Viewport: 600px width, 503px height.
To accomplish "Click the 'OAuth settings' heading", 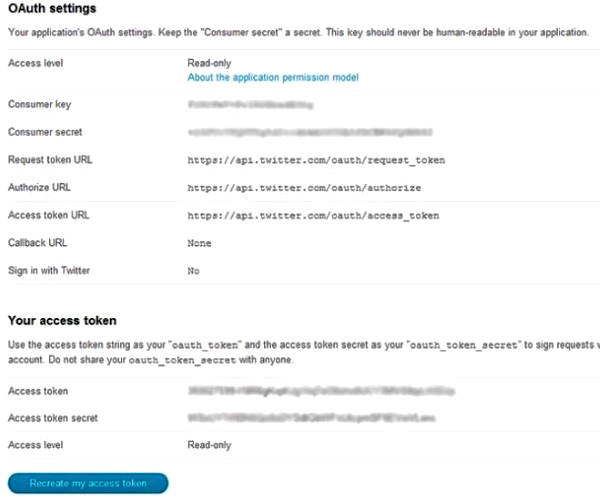I will point(52,9).
